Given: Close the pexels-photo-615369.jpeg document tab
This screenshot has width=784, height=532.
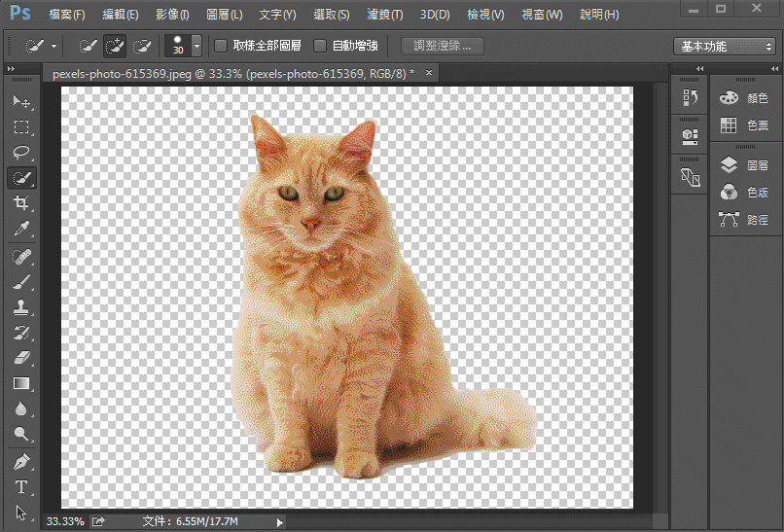Looking at the screenshot, I should [429, 73].
